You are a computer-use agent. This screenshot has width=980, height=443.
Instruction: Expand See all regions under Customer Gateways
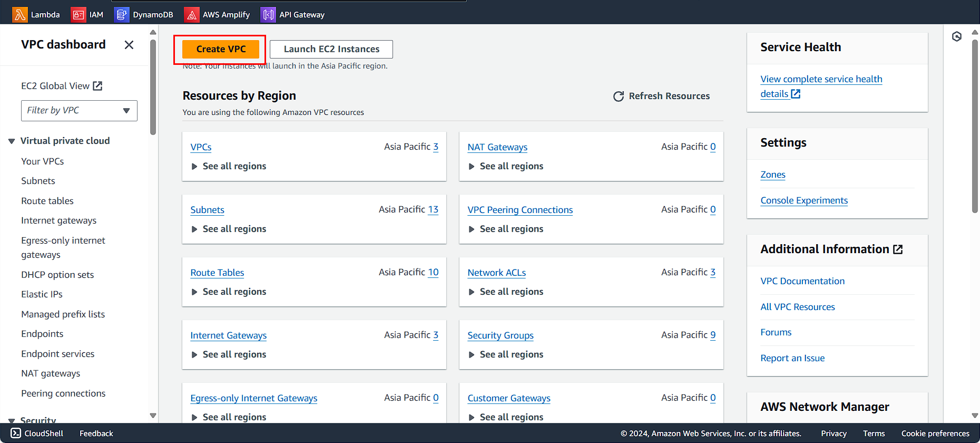click(506, 417)
